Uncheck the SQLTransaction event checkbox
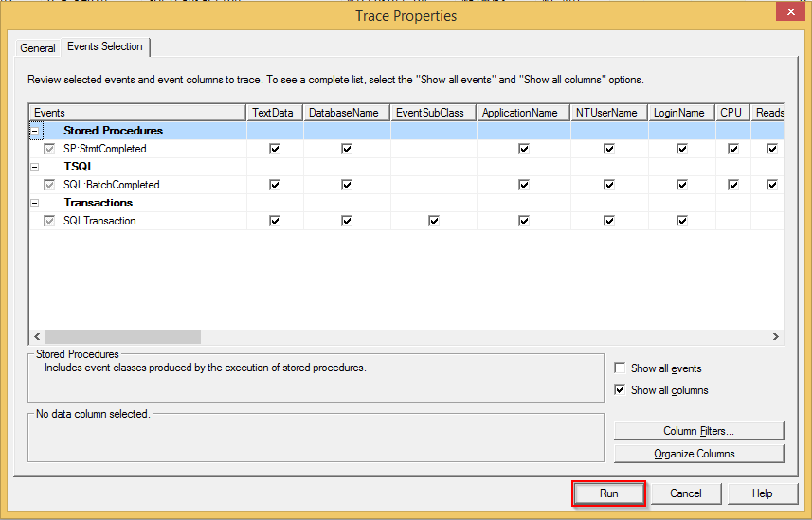The width and height of the screenshot is (812, 520). point(49,221)
